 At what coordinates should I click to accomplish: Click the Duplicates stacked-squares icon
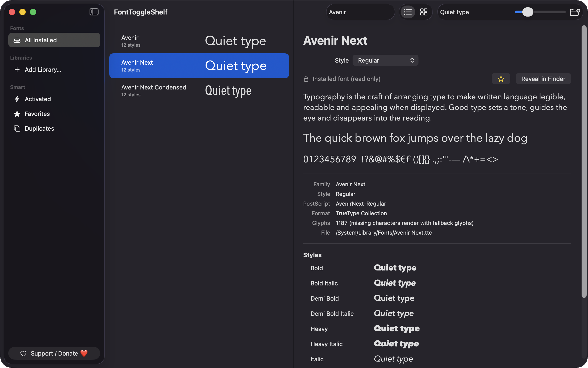coord(17,129)
